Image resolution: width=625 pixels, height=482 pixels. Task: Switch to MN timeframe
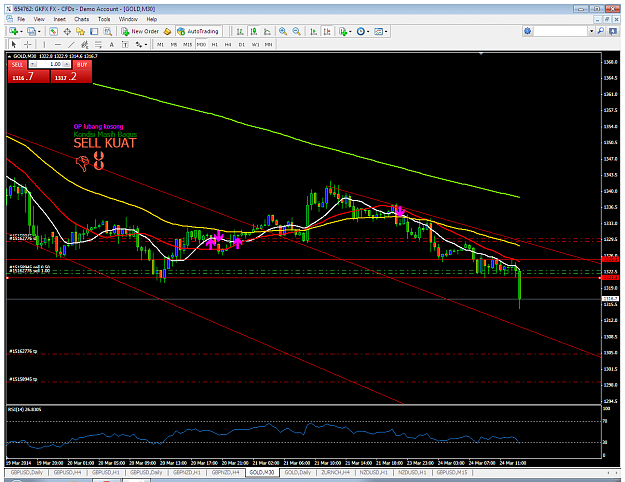pyautogui.click(x=269, y=44)
